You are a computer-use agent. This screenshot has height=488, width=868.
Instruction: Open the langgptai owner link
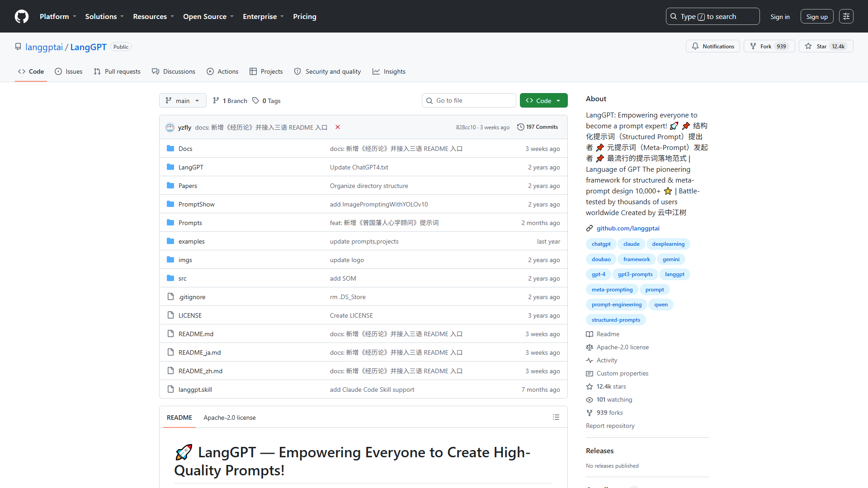click(44, 47)
